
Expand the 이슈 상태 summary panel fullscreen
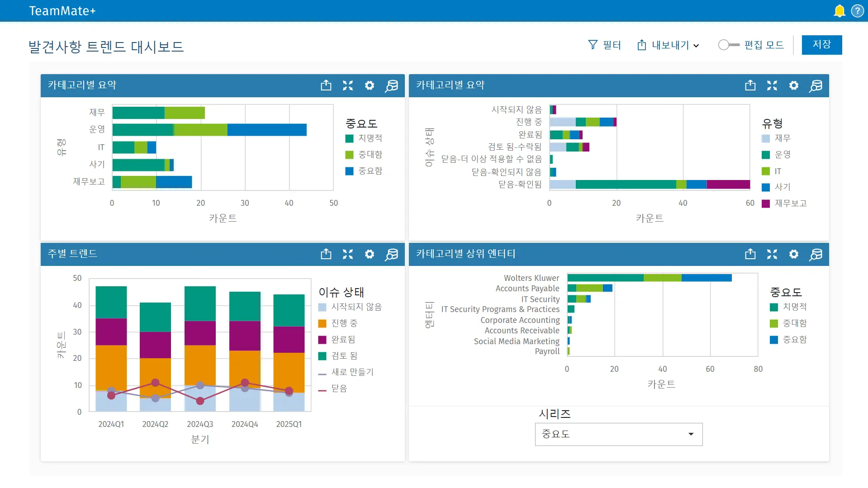coord(772,85)
